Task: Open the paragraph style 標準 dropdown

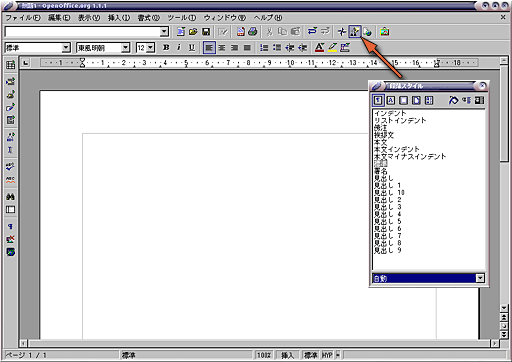Action: tap(66, 48)
